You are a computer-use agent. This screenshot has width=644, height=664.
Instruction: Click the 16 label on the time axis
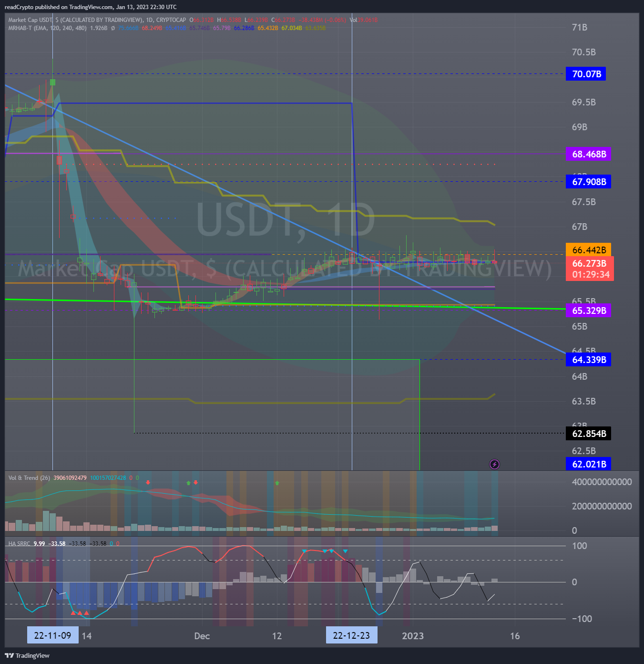515,636
